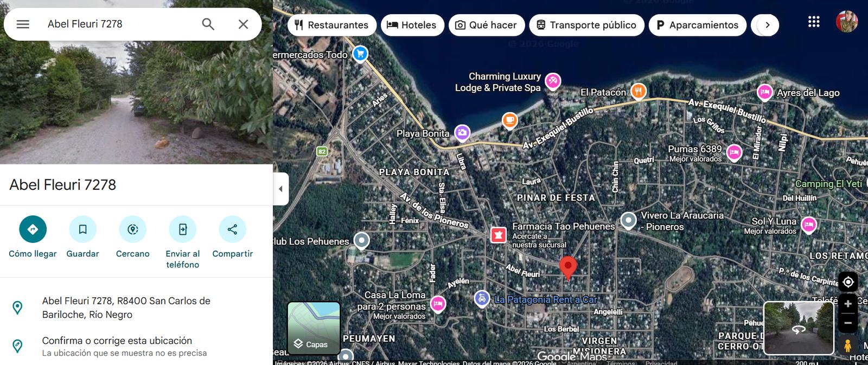The width and height of the screenshot is (868, 365).
Task: Filter map by Restaurantes
Action: pos(332,25)
